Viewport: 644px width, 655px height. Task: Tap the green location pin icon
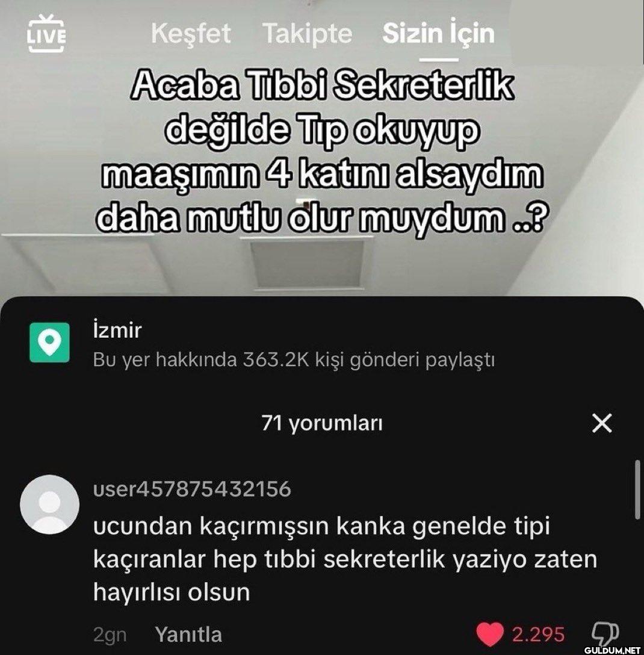[x=49, y=343]
